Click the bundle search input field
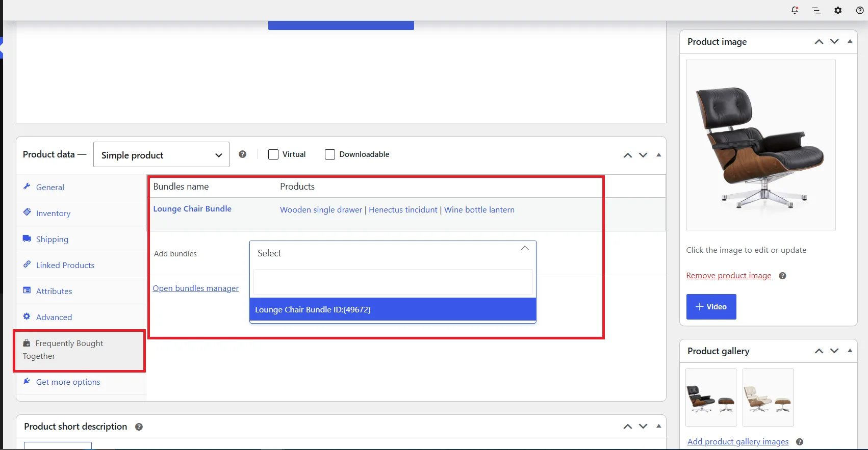The width and height of the screenshot is (868, 450). coord(393,282)
